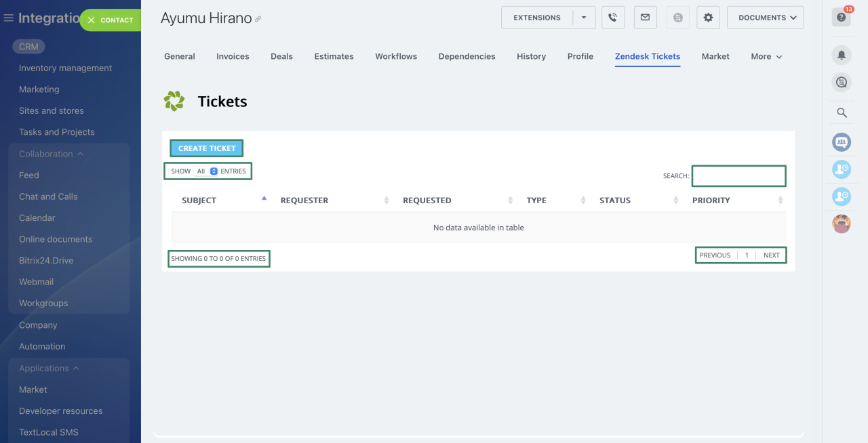Image resolution: width=868 pixels, height=443 pixels.
Task: Open the Market tab in contact tabs
Action: pos(715,56)
